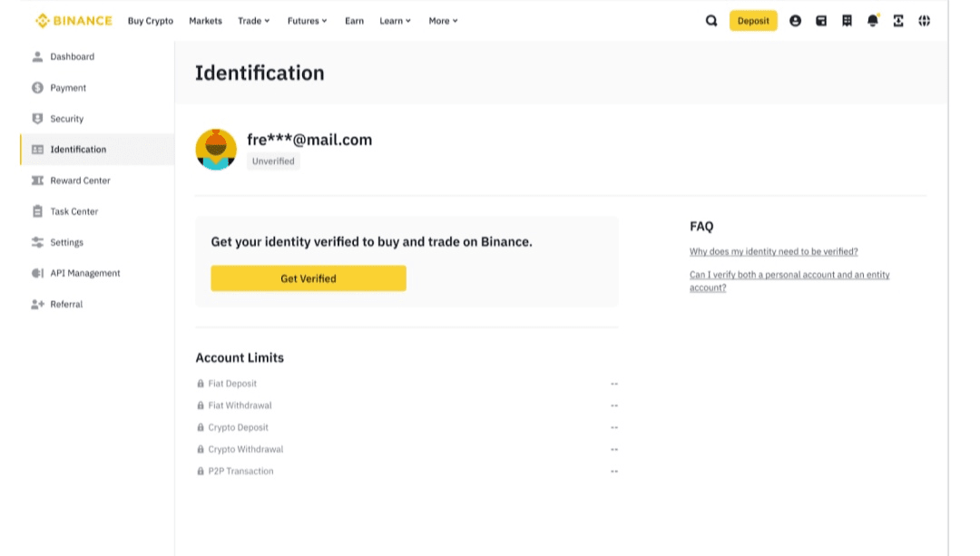This screenshot has height=556, width=980.
Task: Open the user profile icon
Action: (x=795, y=21)
